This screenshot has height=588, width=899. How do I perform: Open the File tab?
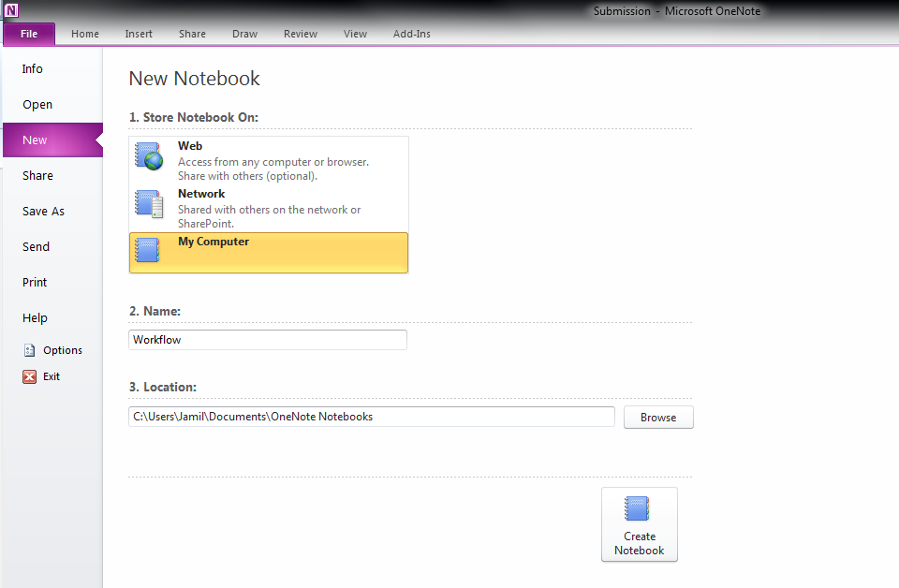(29, 34)
